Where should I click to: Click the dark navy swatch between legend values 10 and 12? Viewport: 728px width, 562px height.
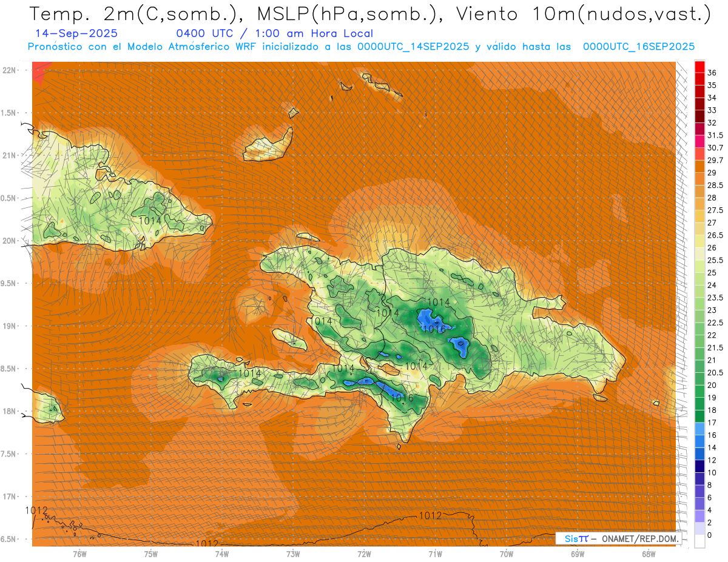(699, 466)
